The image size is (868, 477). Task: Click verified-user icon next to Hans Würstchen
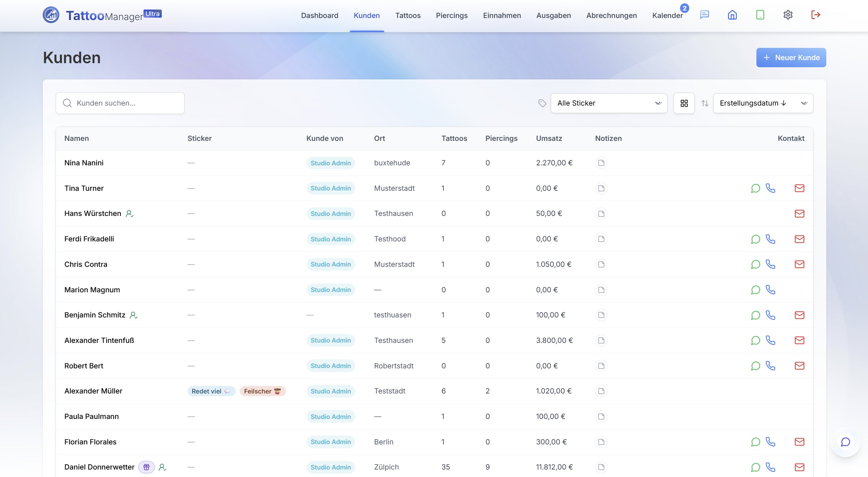click(130, 214)
